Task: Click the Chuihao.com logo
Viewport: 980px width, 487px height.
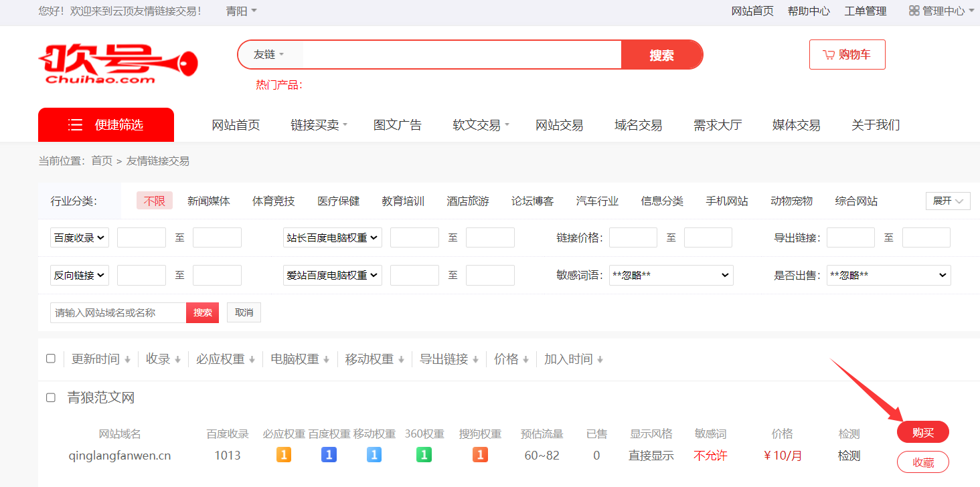Action: point(118,65)
